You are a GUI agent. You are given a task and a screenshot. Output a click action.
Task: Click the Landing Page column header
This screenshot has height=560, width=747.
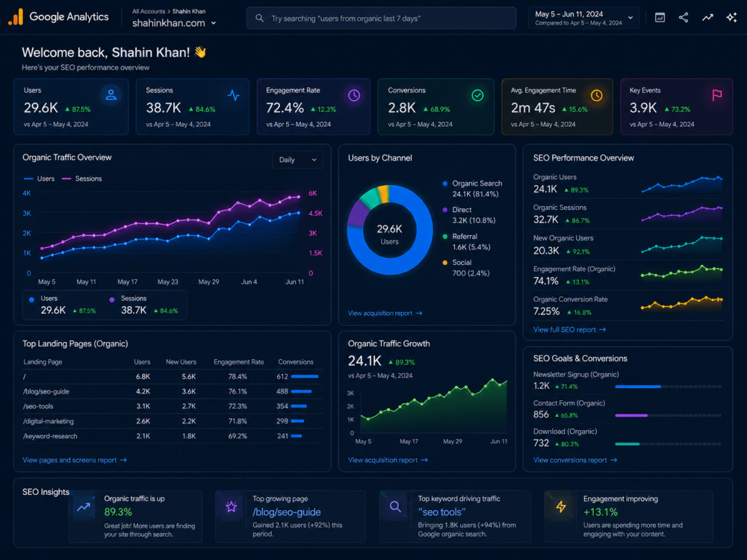(43, 362)
